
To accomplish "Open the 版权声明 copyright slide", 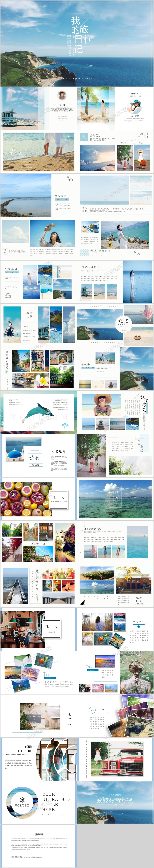I will [38, 846].
